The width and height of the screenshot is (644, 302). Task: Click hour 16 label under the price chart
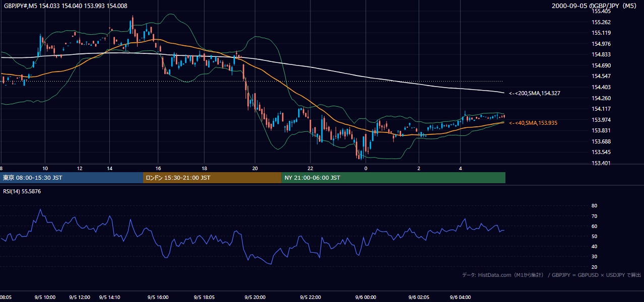click(158, 168)
